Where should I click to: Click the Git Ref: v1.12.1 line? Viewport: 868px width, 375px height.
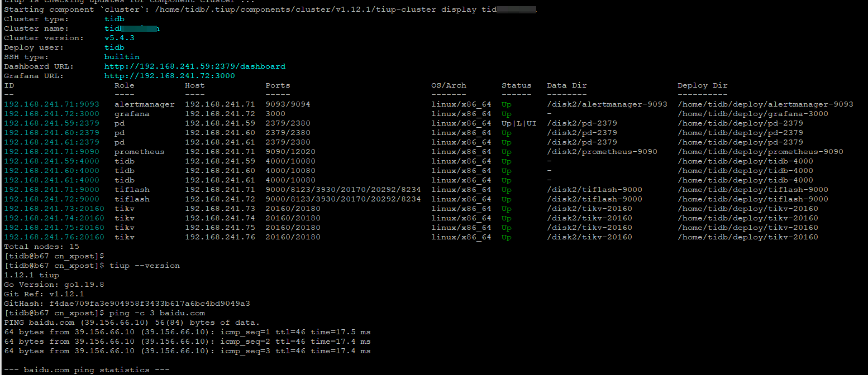44,294
